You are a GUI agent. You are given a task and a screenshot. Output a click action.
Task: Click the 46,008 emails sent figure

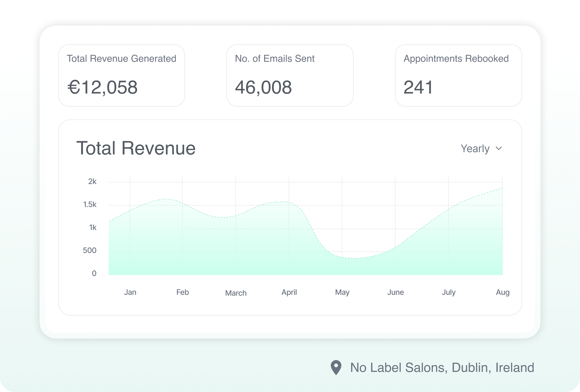263,87
